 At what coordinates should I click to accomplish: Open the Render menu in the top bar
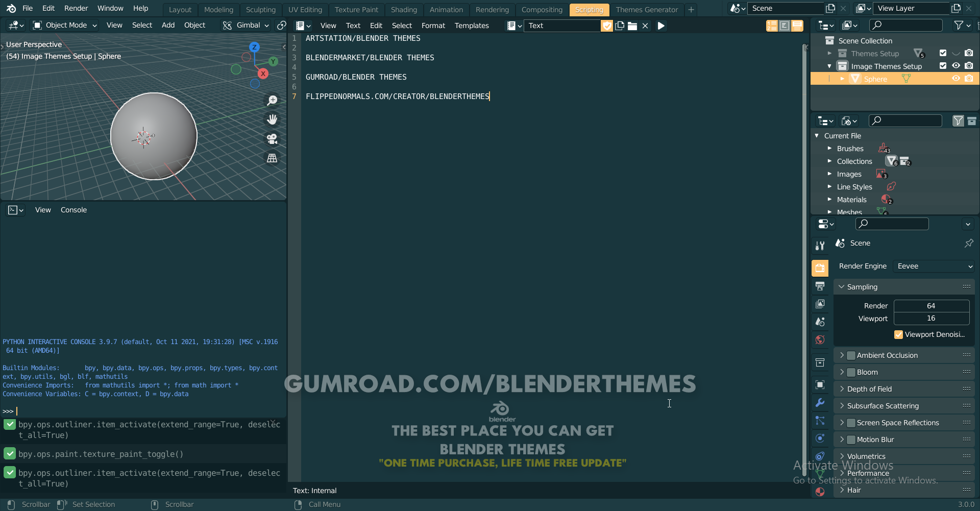[76, 8]
